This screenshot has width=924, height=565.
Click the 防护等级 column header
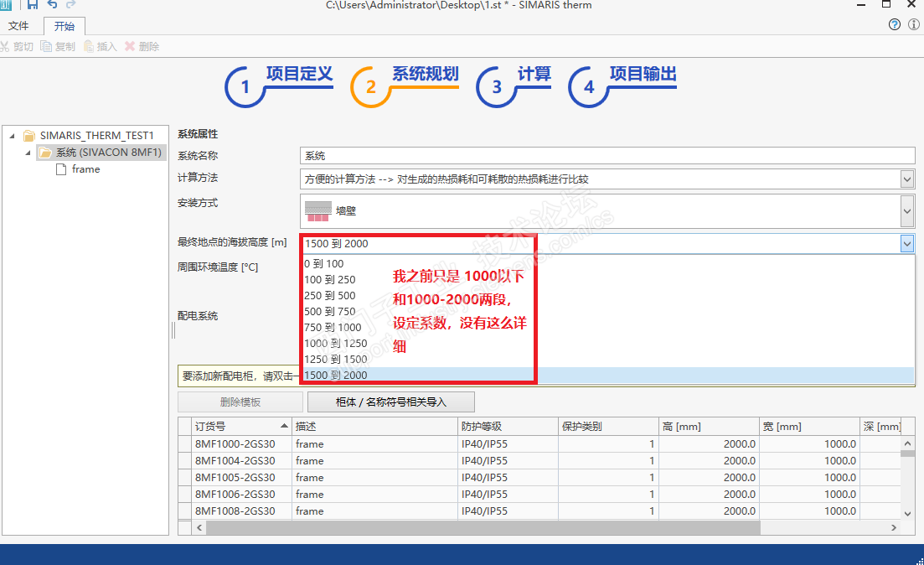pyautogui.click(x=508, y=427)
